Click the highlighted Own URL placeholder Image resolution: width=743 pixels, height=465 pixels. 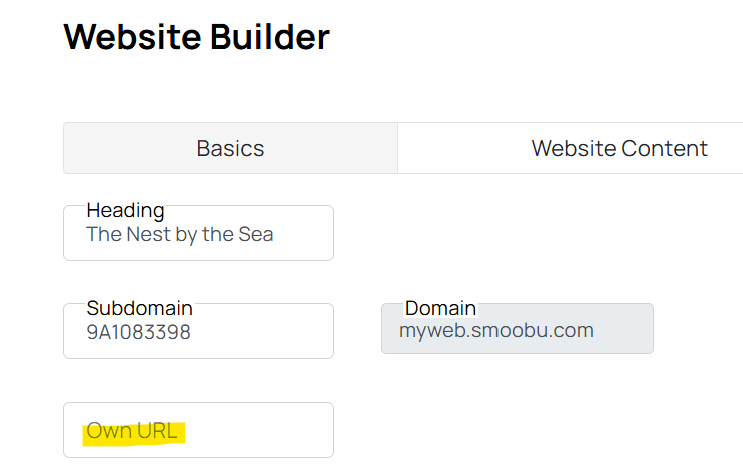click(x=132, y=431)
